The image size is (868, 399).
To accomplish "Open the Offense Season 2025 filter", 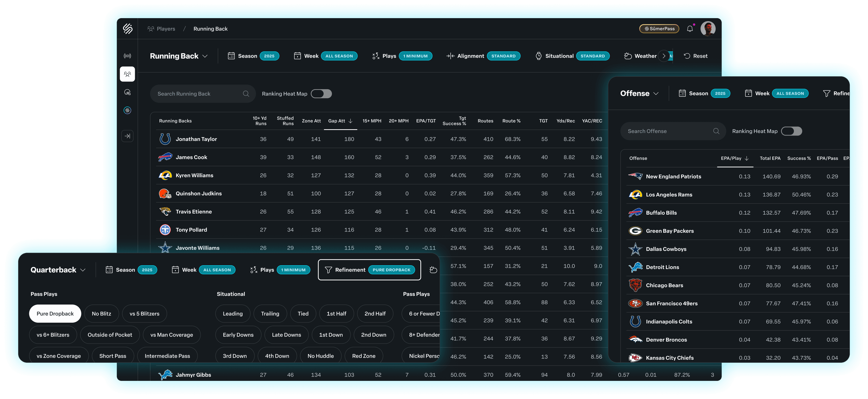I will [704, 93].
